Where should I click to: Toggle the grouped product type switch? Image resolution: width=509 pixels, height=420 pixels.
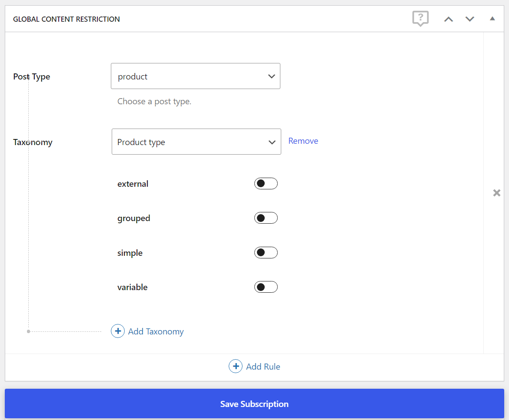(266, 218)
